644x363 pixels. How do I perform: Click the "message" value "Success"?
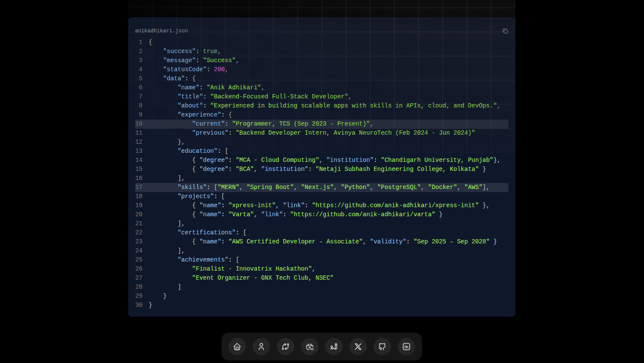point(219,60)
